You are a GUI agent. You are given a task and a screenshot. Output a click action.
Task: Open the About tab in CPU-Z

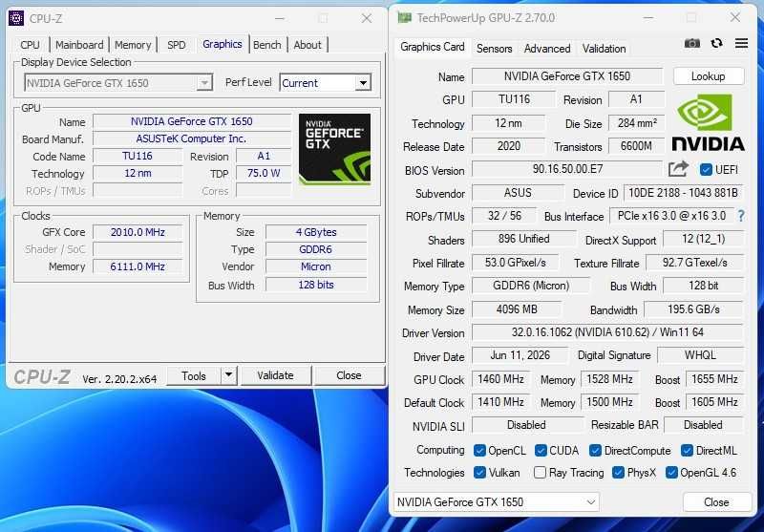tap(308, 45)
